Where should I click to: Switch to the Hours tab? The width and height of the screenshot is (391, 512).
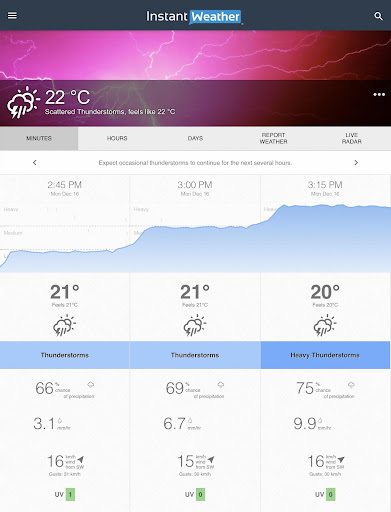(117, 138)
